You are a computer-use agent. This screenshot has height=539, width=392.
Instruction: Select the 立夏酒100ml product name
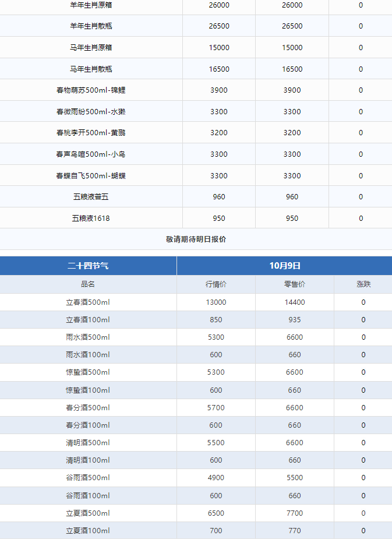(88, 531)
